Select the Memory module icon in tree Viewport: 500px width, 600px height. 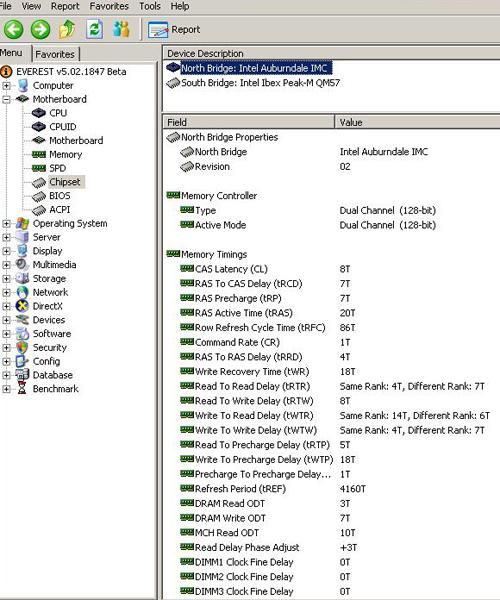point(39,155)
